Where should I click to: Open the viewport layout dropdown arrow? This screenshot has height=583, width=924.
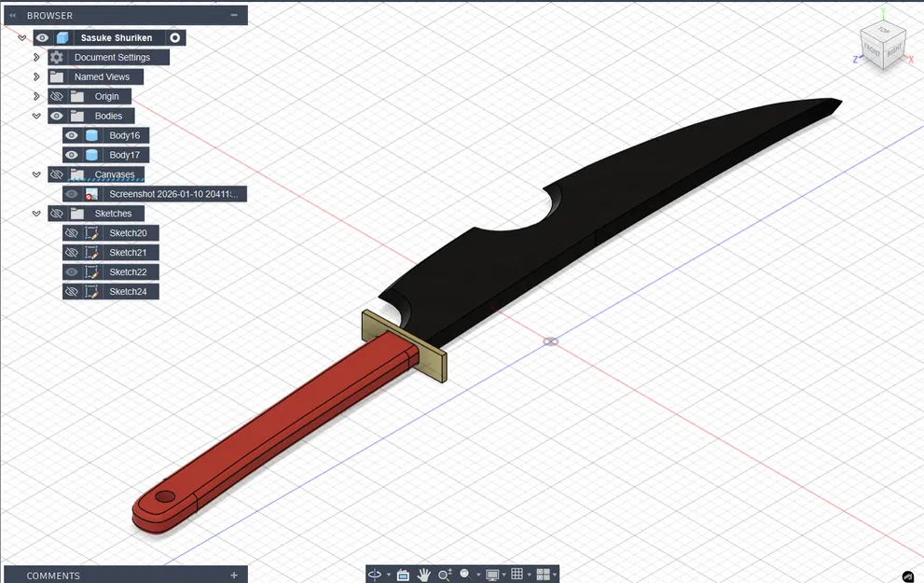[555, 575]
